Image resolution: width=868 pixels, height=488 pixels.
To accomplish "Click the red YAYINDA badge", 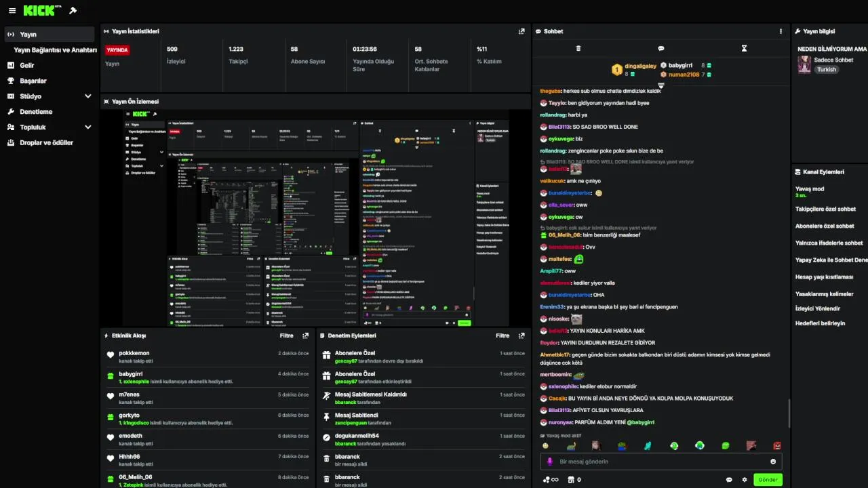I will tap(117, 50).
